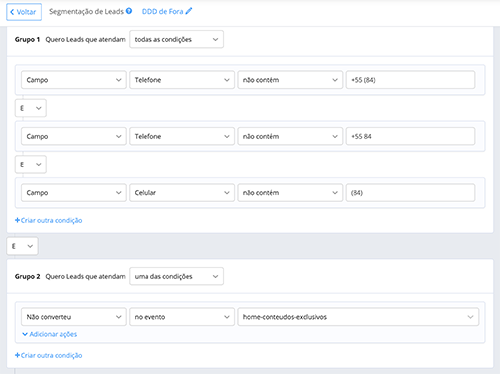Click 'Criar outra condição' in Grupo 2
500x374 pixels.
(x=49, y=355)
